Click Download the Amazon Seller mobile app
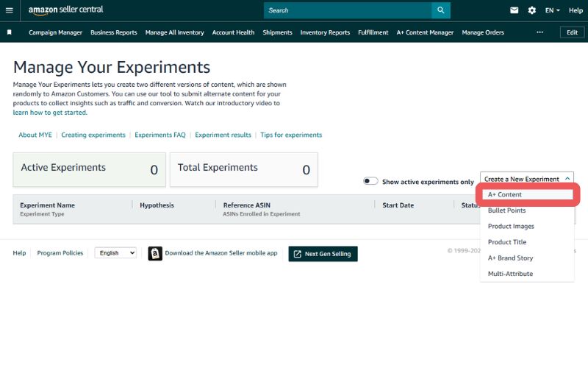 (221, 253)
